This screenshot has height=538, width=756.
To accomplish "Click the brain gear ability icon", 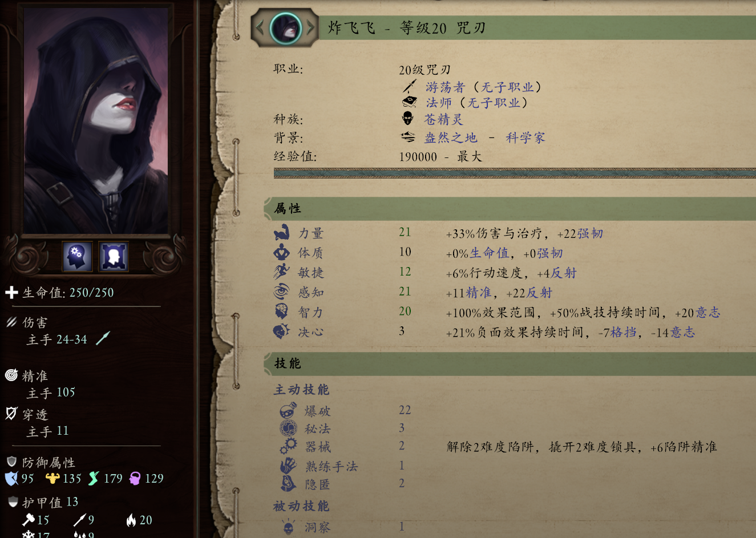I will 77,256.
